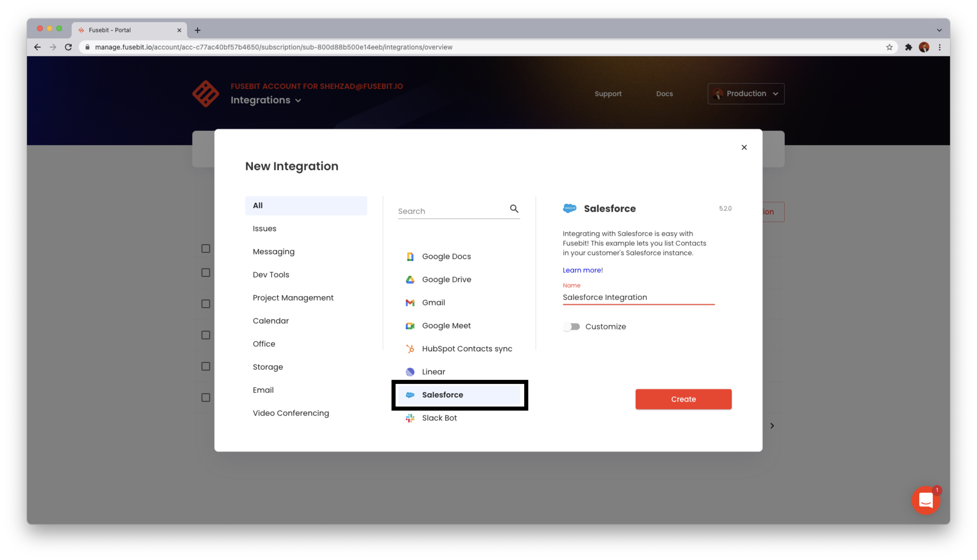This screenshot has width=977, height=560.
Task: Click the Gmail envelope icon
Action: click(410, 303)
